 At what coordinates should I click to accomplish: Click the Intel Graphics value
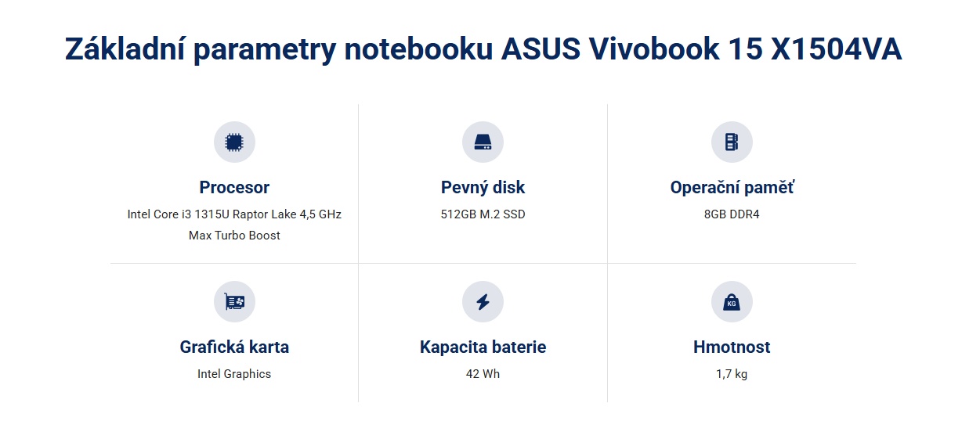coord(234,374)
